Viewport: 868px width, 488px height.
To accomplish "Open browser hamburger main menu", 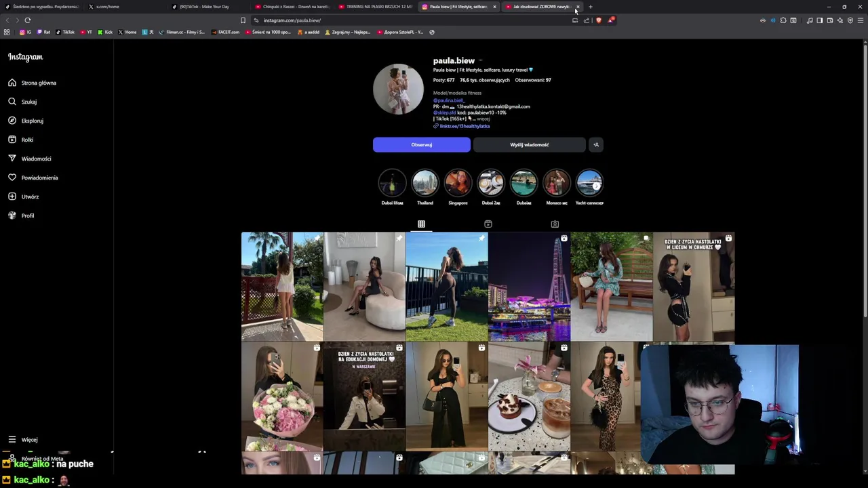I will 861,20.
